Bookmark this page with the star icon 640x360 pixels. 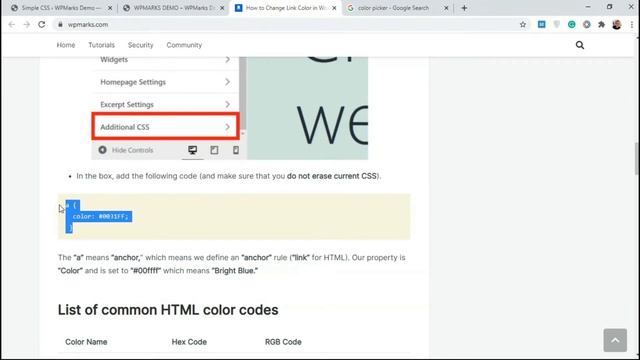[x=523, y=24]
